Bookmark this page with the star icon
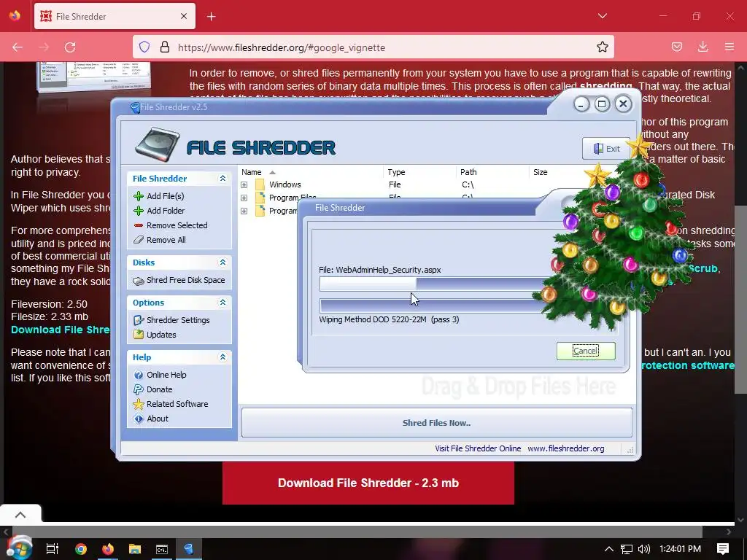The width and height of the screenshot is (747, 560). pyautogui.click(x=602, y=47)
